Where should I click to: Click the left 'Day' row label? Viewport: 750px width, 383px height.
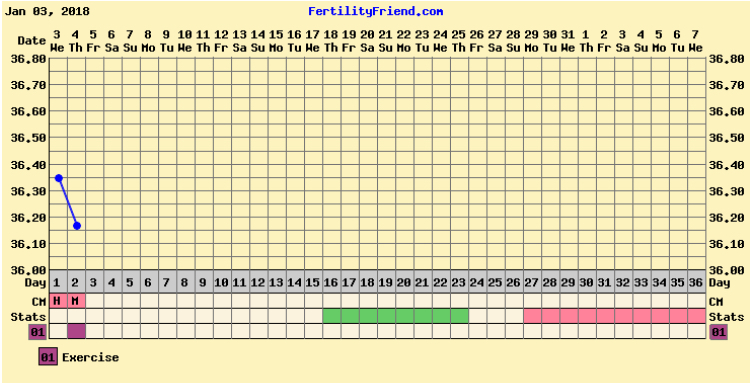(x=35, y=283)
